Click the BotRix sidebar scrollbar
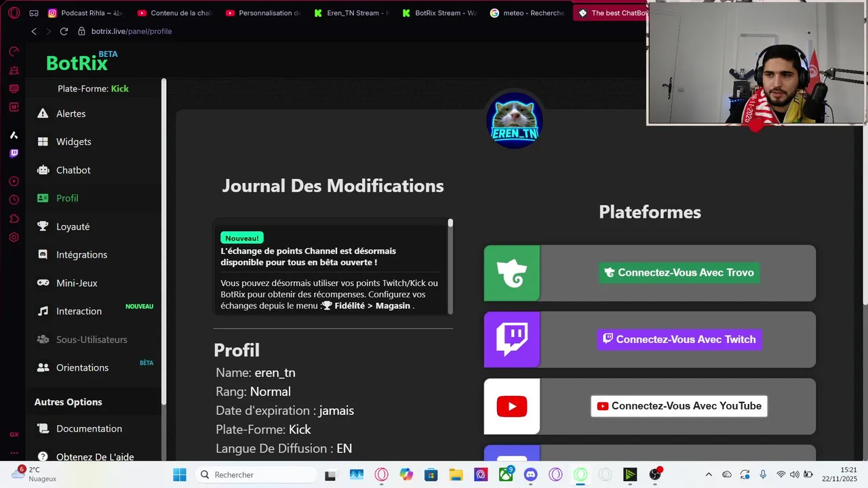 163,241
